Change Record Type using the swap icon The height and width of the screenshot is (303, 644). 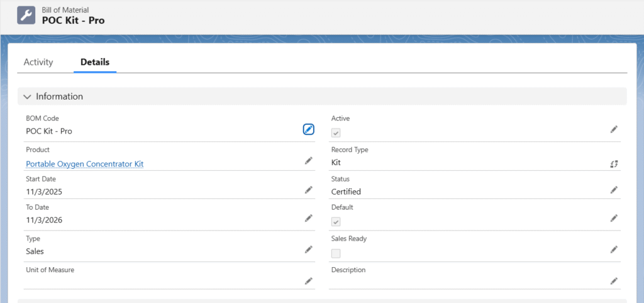614,164
